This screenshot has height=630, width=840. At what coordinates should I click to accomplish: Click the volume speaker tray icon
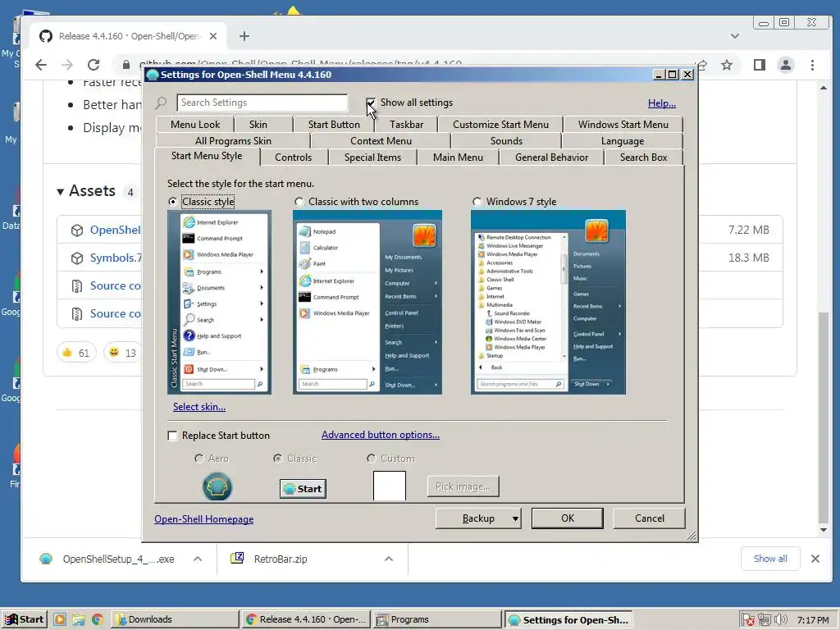[x=781, y=619]
